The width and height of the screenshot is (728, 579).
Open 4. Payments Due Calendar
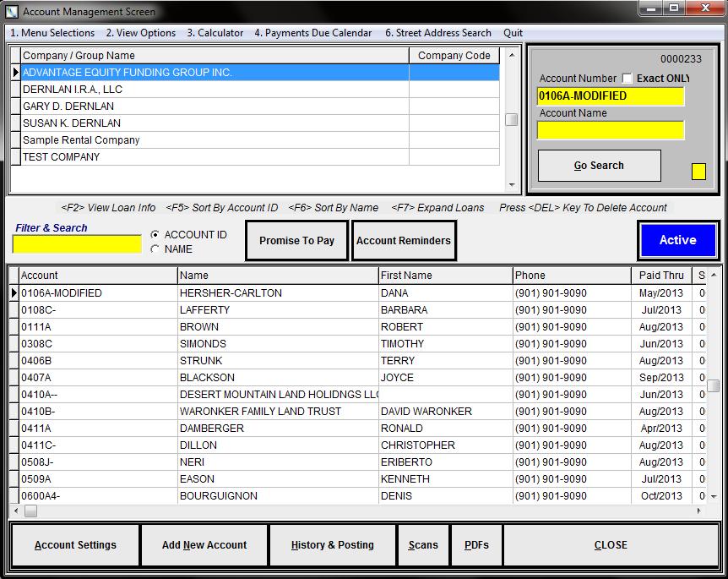(x=313, y=33)
